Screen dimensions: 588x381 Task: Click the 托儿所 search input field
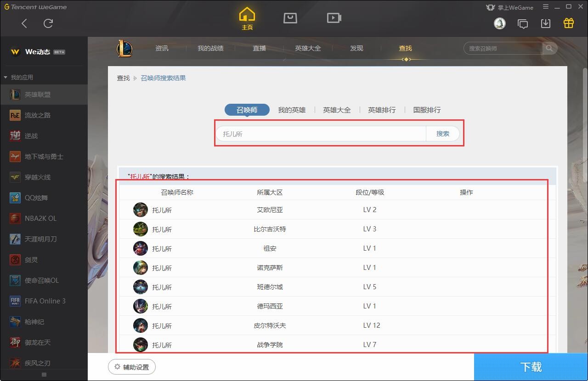coord(322,134)
